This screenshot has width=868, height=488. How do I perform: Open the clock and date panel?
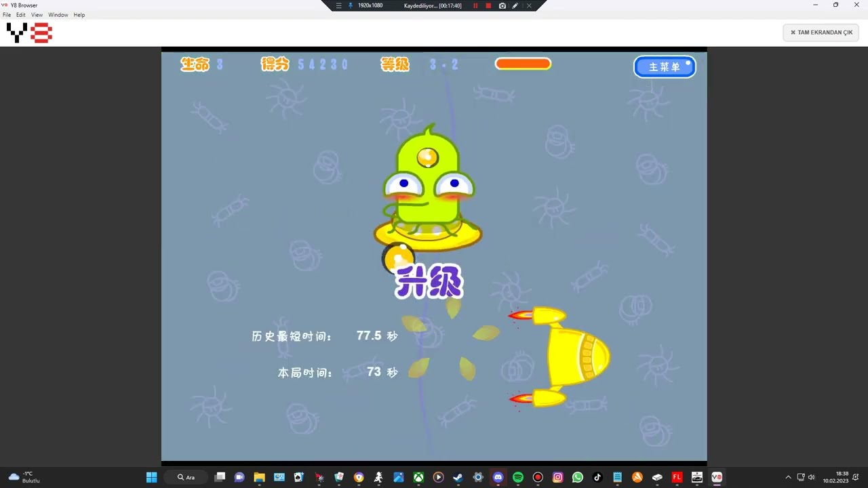[836, 477]
